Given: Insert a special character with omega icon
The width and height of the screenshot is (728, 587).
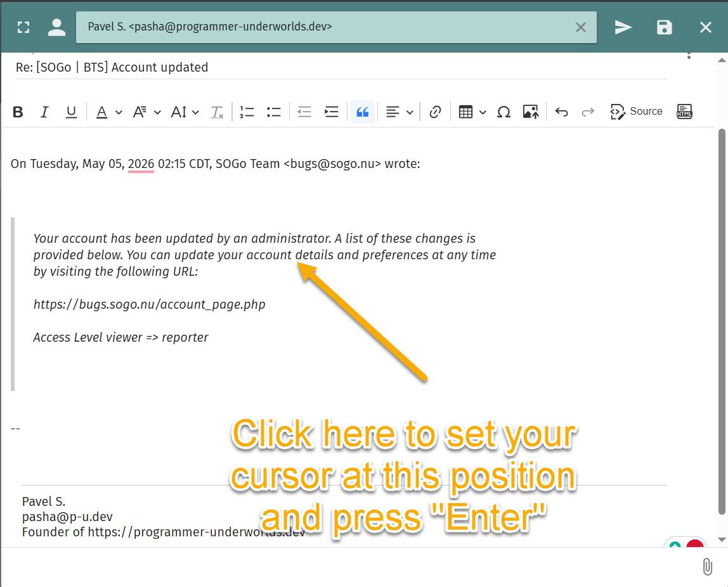Looking at the screenshot, I should pyautogui.click(x=504, y=112).
